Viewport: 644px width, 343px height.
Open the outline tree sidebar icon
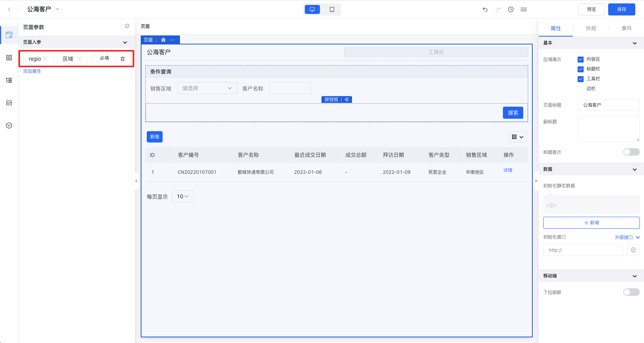[x=9, y=80]
